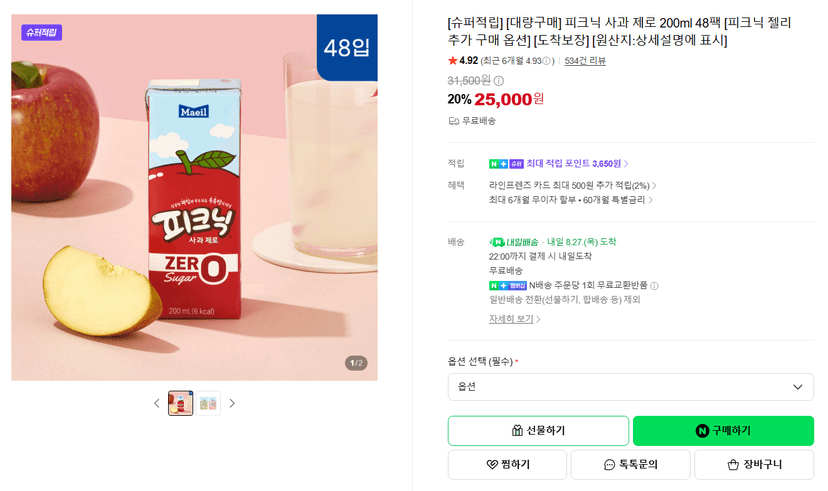Show previous product image with left arrow

pyautogui.click(x=157, y=403)
